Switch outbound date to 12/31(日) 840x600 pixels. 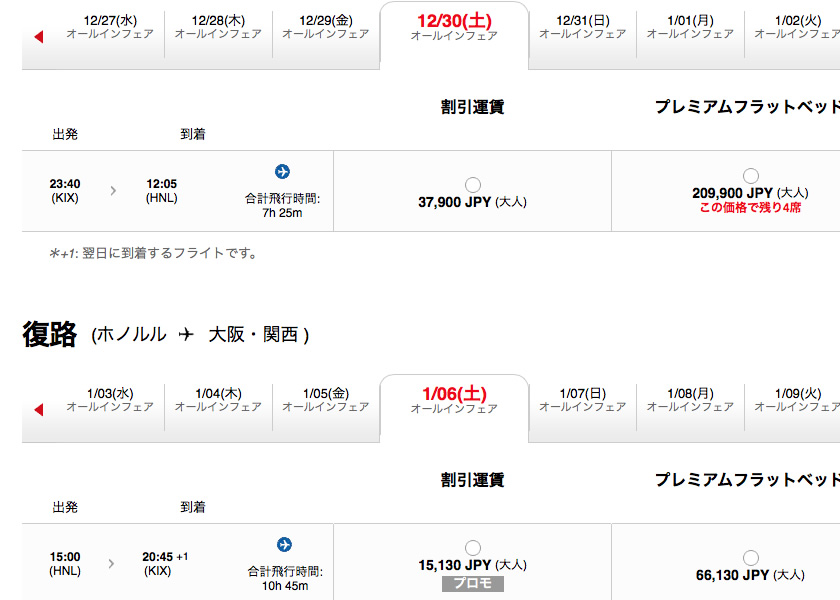[x=583, y=27]
